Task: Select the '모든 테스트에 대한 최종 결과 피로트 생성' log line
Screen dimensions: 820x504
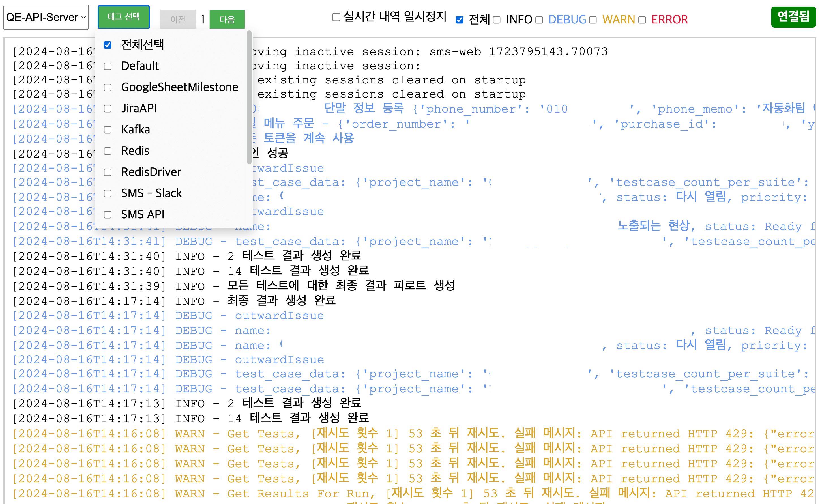Action: pyautogui.click(x=233, y=286)
